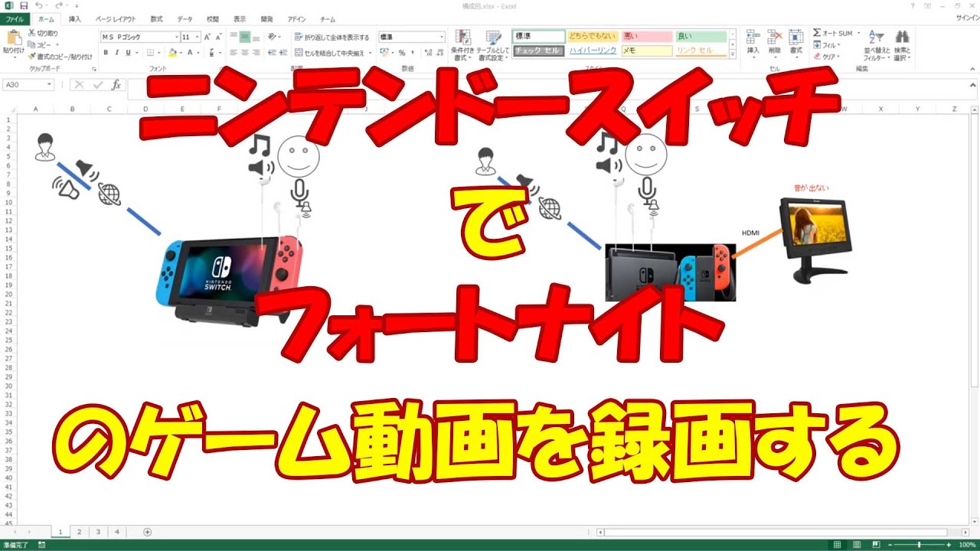
Task: Apply the Check Cell (チェック セル) style
Action: coord(539,51)
